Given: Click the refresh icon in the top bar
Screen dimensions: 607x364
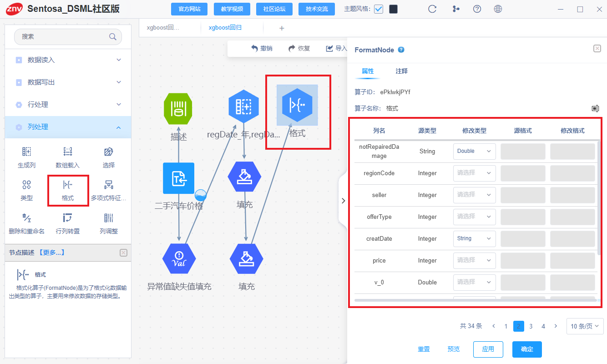Looking at the screenshot, I should 433,9.
